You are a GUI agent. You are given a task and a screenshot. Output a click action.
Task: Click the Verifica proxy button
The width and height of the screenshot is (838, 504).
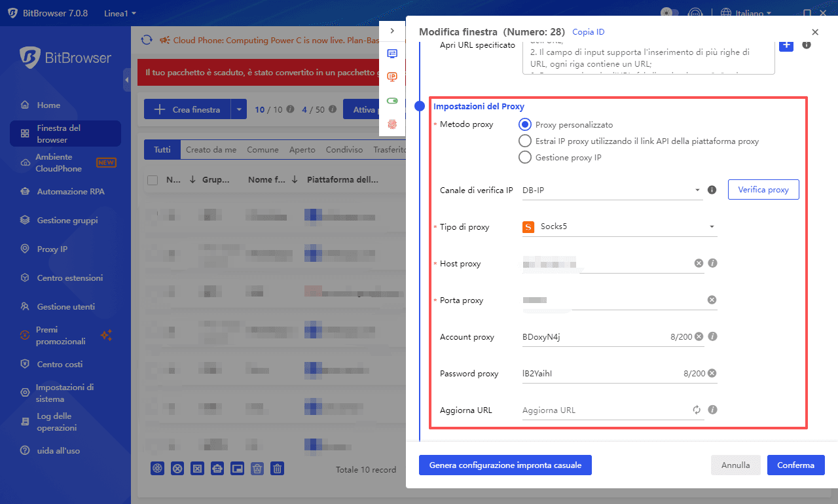[763, 189]
